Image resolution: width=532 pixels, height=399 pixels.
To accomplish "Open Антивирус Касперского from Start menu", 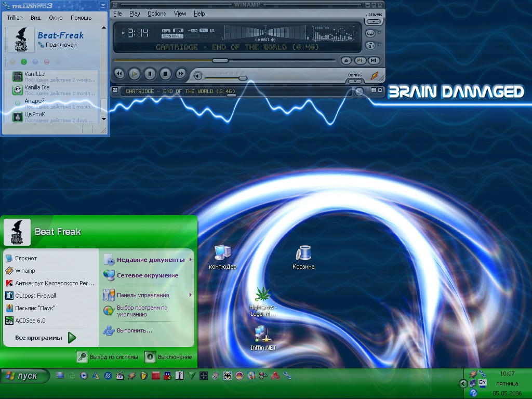I will coord(50,283).
